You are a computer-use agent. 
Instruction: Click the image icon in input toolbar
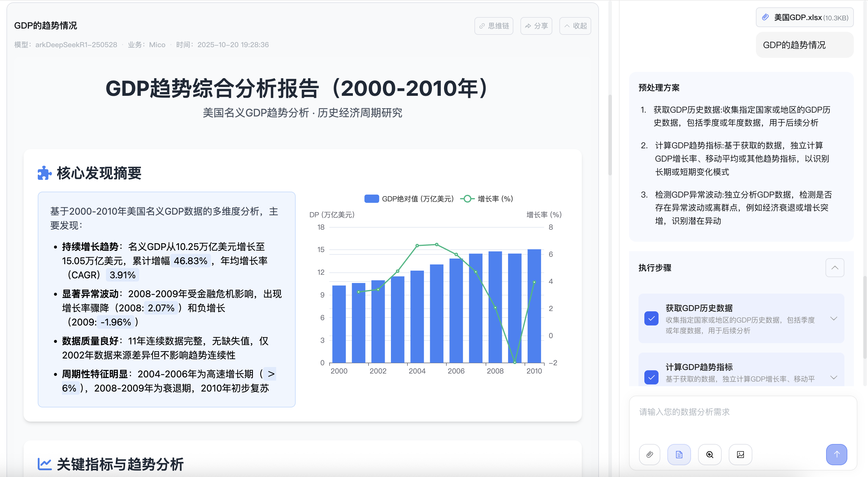click(x=740, y=454)
